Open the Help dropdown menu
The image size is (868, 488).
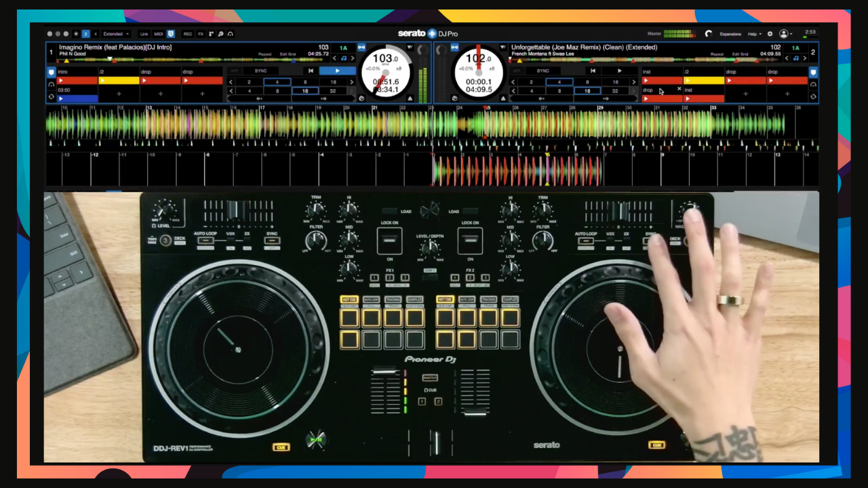[754, 34]
